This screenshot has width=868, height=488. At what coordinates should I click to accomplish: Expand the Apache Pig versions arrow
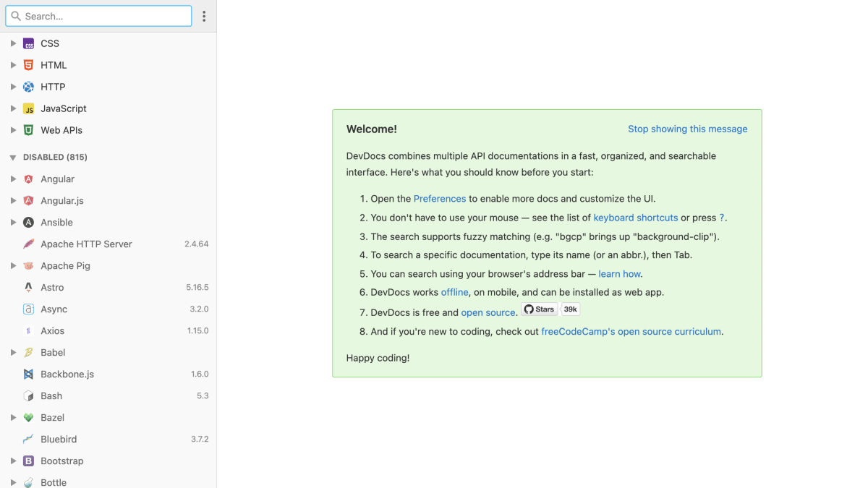(13, 266)
